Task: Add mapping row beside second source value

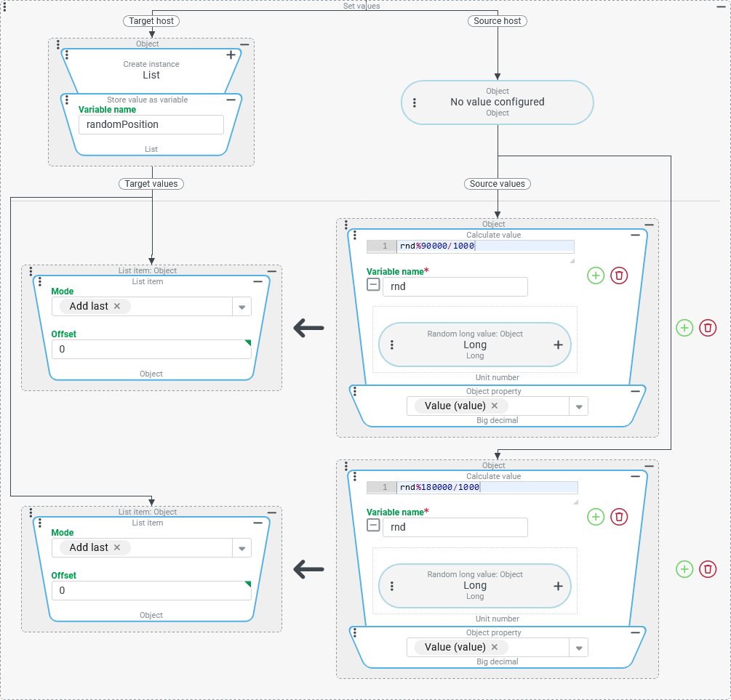Action: pyautogui.click(x=684, y=569)
